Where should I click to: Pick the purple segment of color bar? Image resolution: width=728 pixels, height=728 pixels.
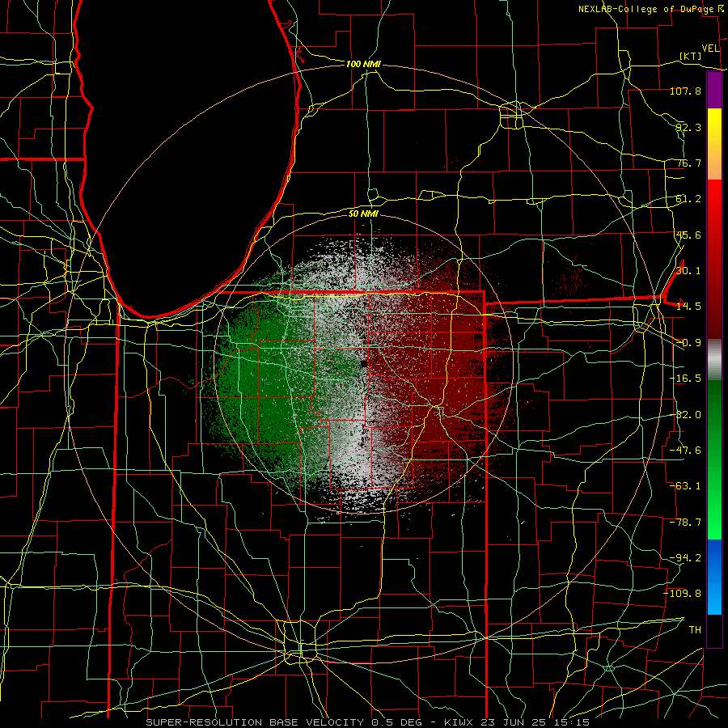714,91
